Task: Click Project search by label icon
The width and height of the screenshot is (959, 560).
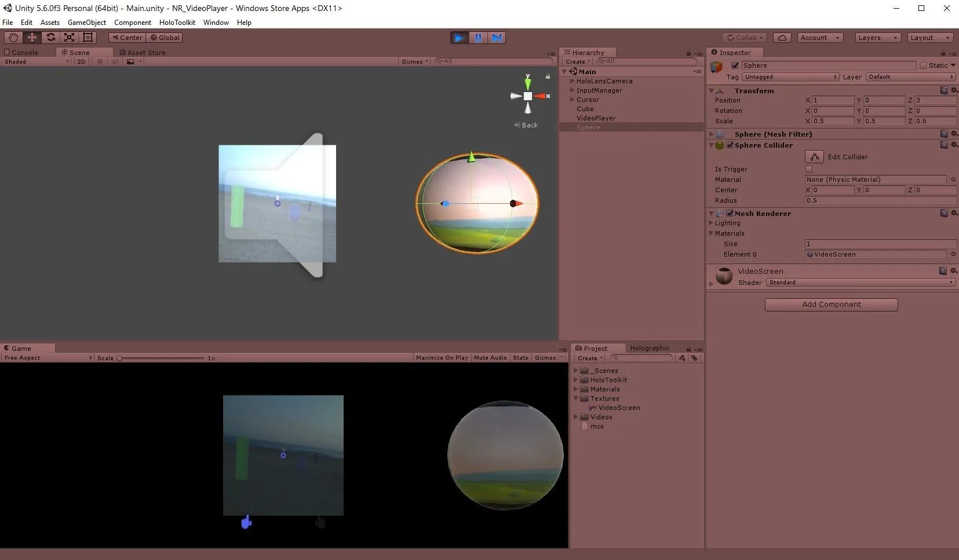Action: click(695, 358)
